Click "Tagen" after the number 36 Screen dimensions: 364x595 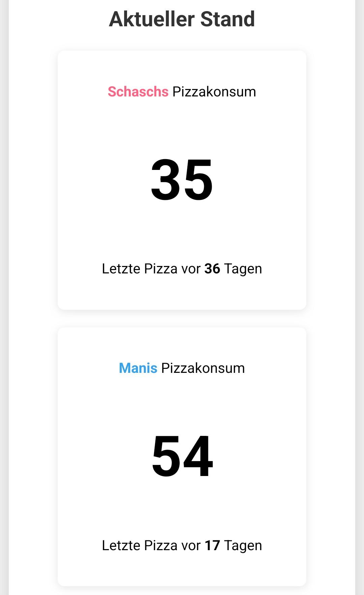coord(243,269)
